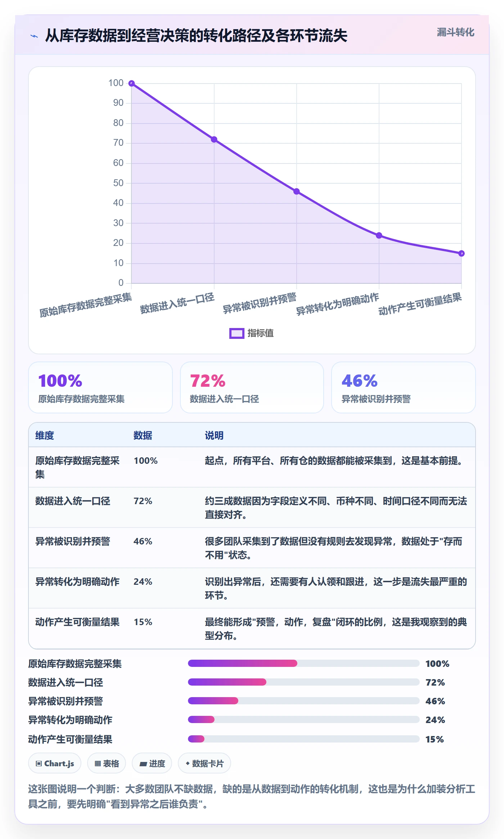Click the 72% progress bar for 数据进入统一口径
The image size is (504, 839).
point(304,682)
